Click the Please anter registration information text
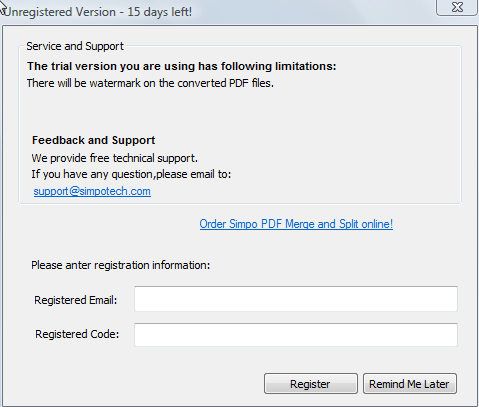Image resolution: width=479 pixels, height=407 pixels. pos(121,265)
